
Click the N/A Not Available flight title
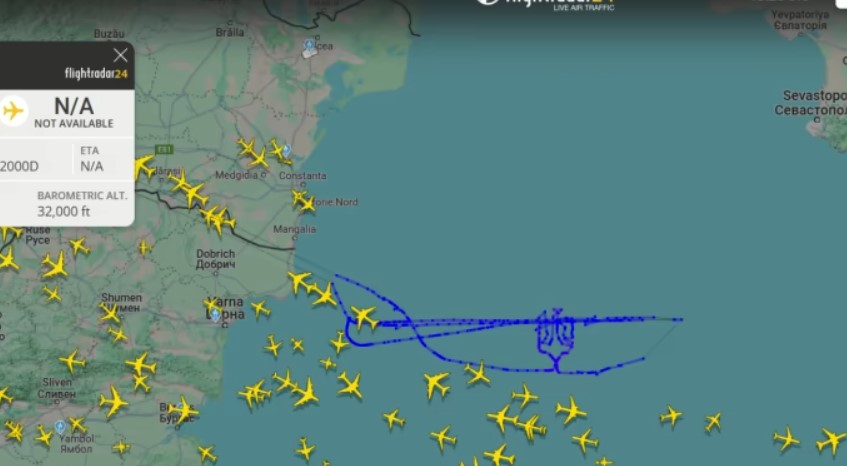pos(74,113)
